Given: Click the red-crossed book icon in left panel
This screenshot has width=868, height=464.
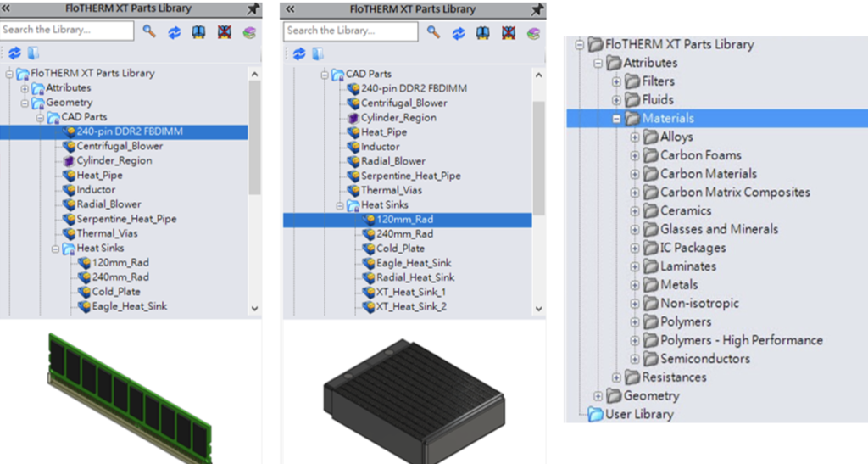Looking at the screenshot, I should coord(224,32).
